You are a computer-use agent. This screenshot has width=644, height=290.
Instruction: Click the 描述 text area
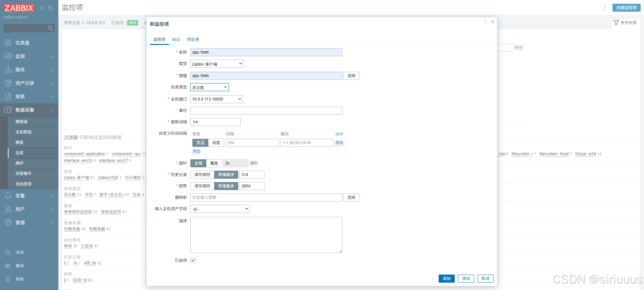(266, 235)
